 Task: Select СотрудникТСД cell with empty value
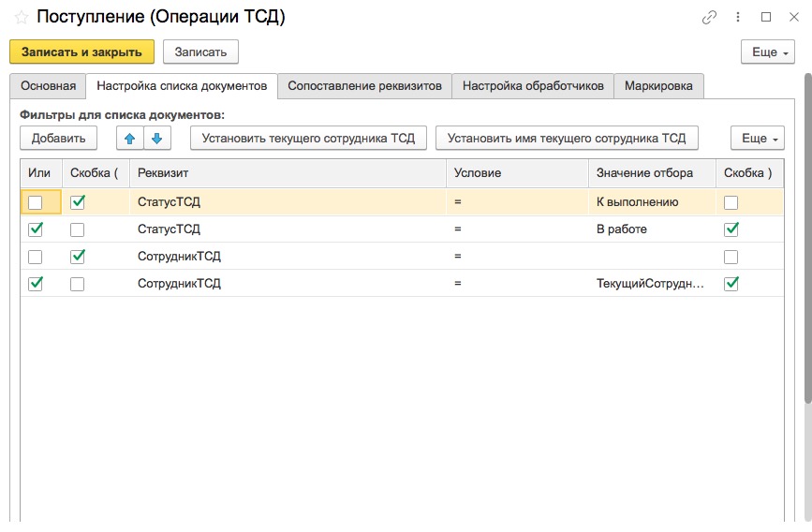[x=288, y=256]
